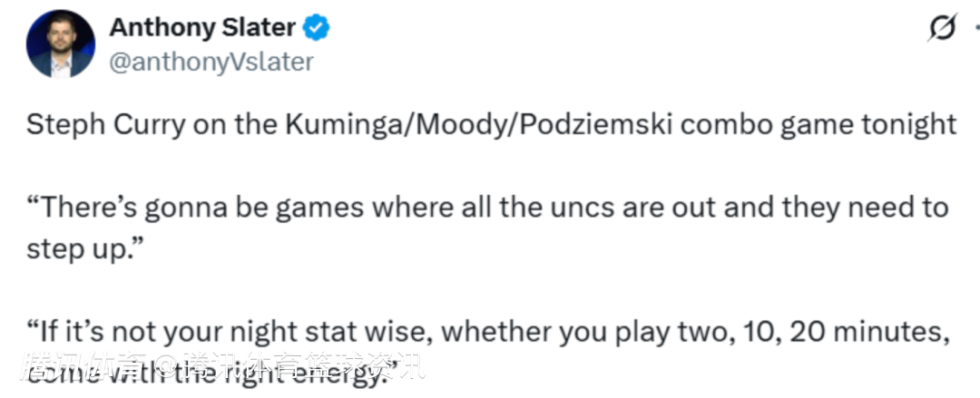Click the words "combo game tonight"
The image size is (980, 398).
click(819, 124)
